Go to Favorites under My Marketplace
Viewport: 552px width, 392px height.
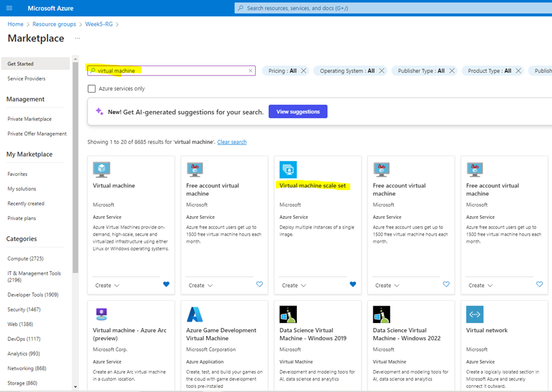coord(17,174)
